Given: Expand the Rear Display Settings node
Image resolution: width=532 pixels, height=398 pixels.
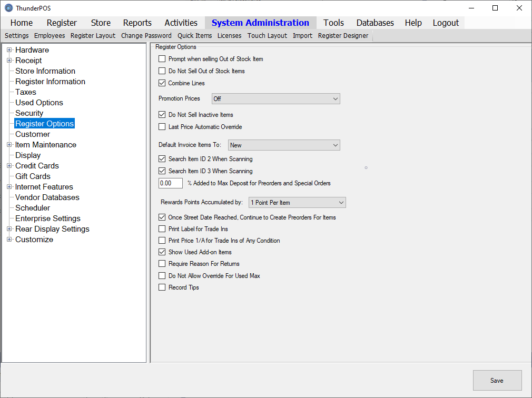Looking at the screenshot, I should 9,229.
